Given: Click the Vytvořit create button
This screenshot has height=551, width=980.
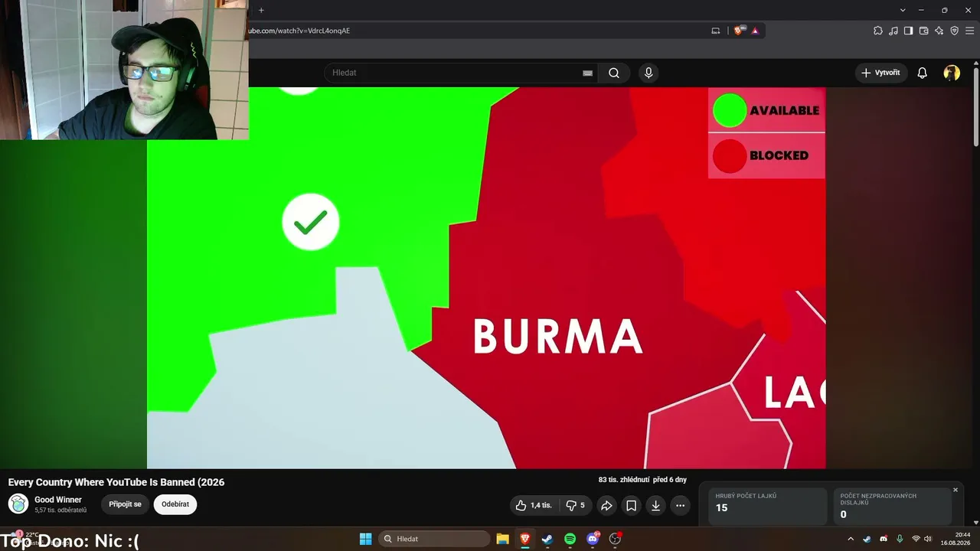Looking at the screenshot, I should [x=881, y=73].
